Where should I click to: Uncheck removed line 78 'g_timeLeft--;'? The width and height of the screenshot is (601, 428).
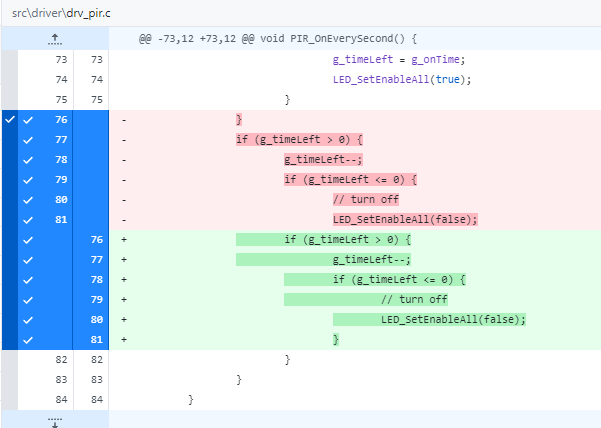pos(28,160)
